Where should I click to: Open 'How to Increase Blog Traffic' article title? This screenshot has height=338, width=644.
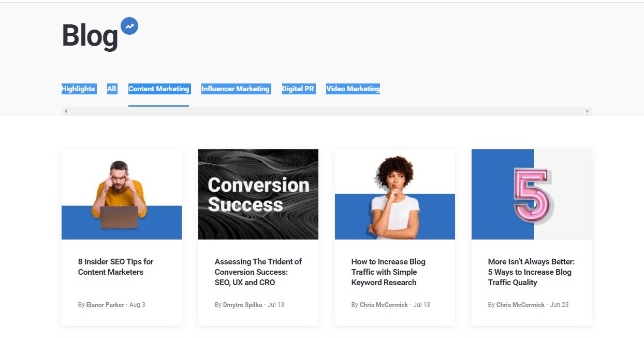click(x=388, y=272)
